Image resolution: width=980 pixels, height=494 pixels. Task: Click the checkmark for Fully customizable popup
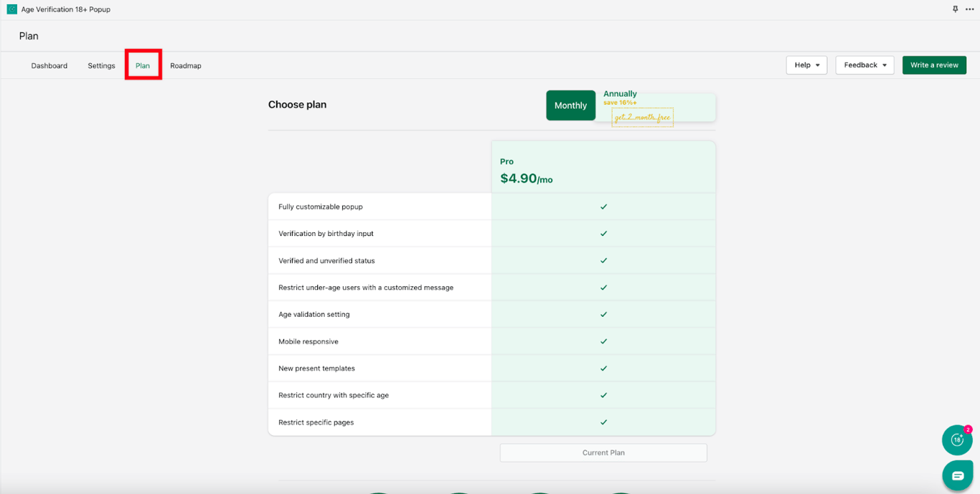click(603, 206)
